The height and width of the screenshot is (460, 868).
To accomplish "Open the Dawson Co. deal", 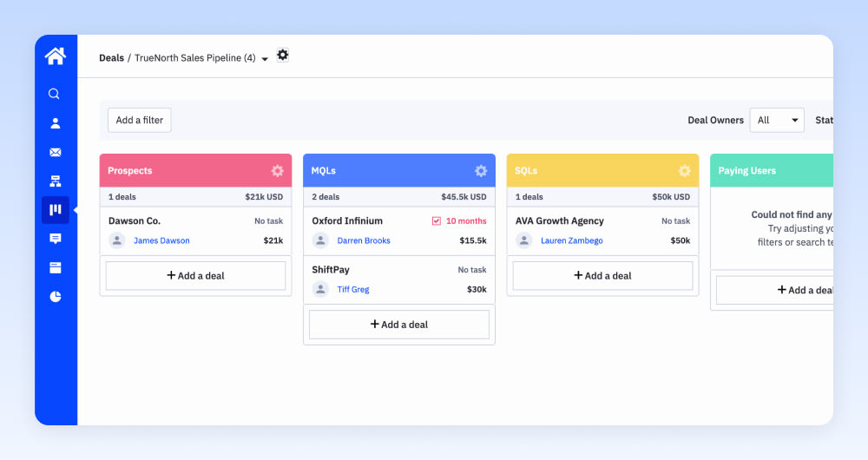I will (135, 220).
